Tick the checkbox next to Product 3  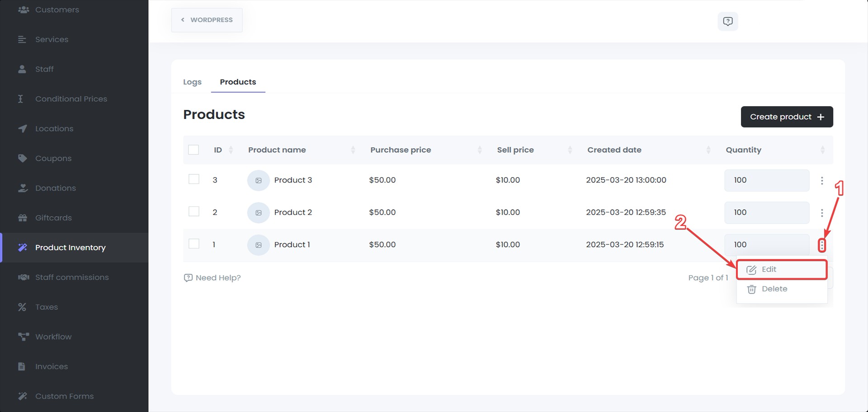point(193,179)
